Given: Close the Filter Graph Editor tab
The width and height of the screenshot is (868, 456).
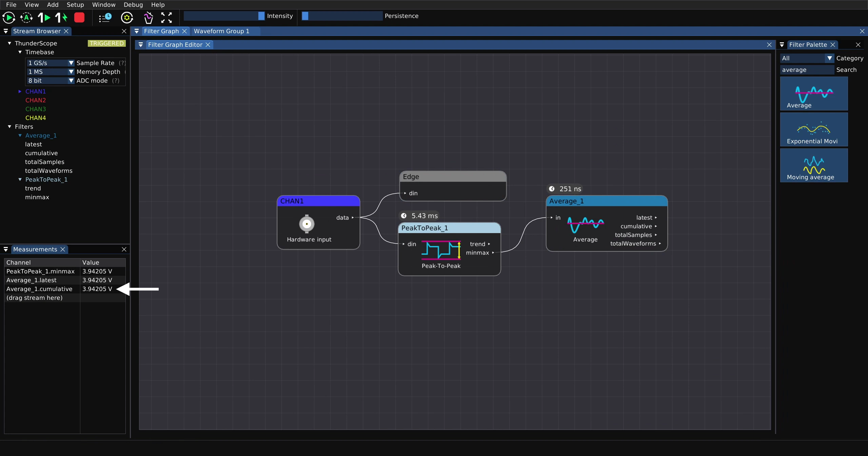Looking at the screenshot, I should [x=208, y=45].
